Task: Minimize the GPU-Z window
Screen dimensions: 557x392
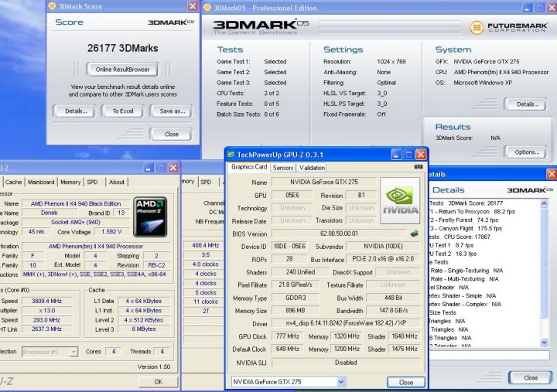Action: (396, 155)
